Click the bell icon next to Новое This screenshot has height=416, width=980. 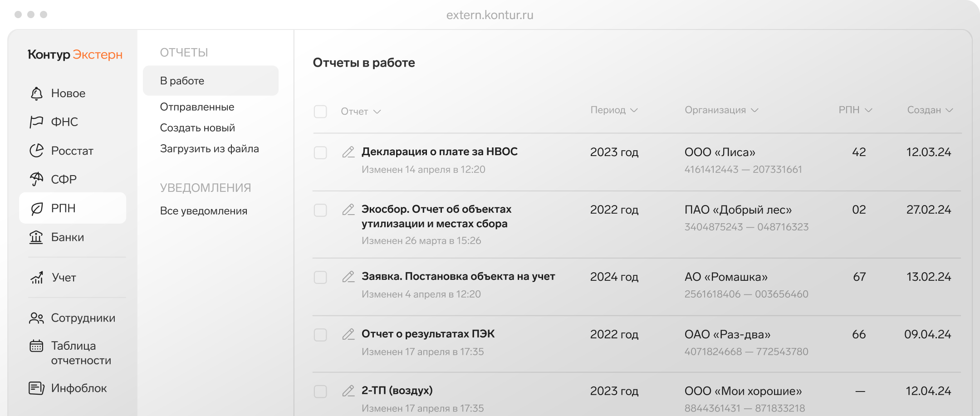click(x=36, y=93)
